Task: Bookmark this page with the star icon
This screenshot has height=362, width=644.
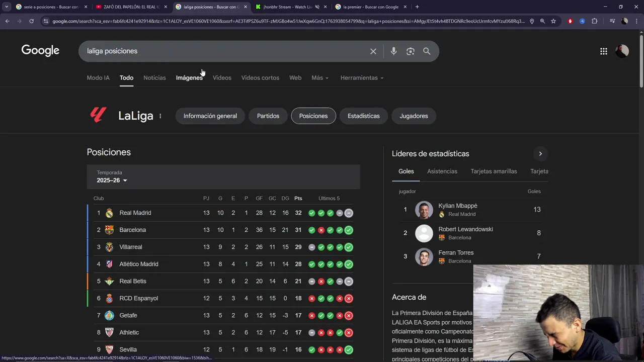Action: pos(553,21)
